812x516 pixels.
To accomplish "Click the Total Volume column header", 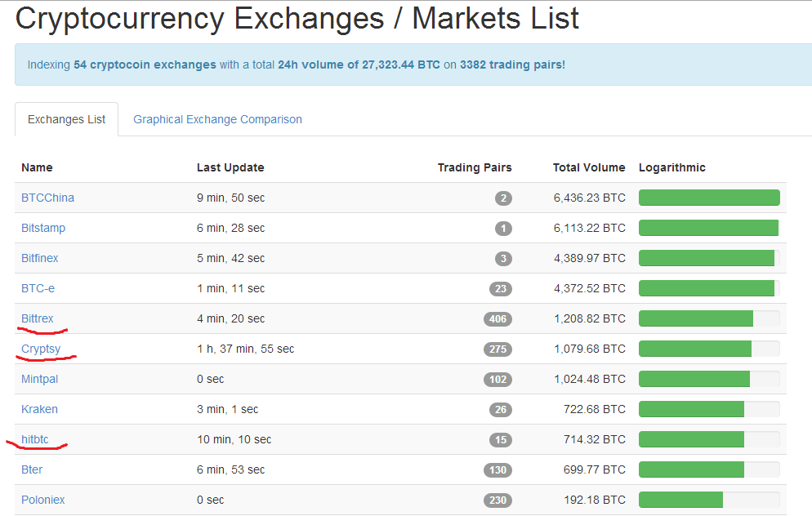I will click(589, 167).
